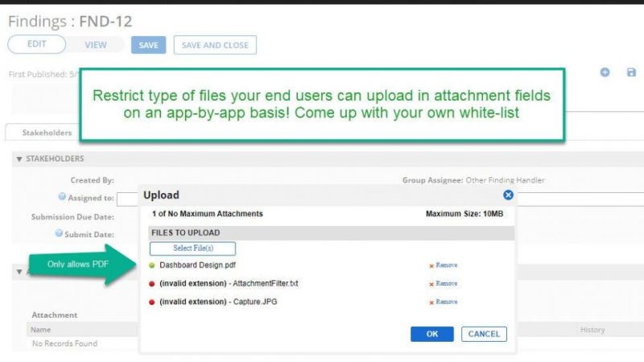Click No Records Found row
The image size is (644, 362).
[x=65, y=343]
